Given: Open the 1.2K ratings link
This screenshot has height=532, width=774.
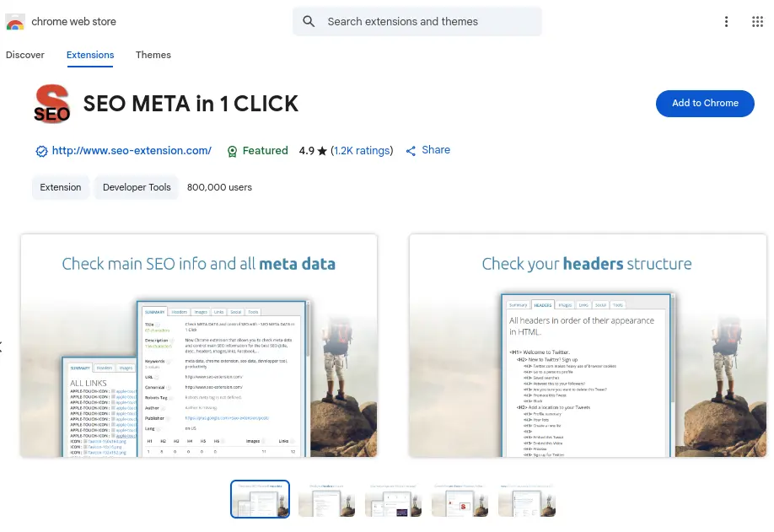Looking at the screenshot, I should (363, 151).
